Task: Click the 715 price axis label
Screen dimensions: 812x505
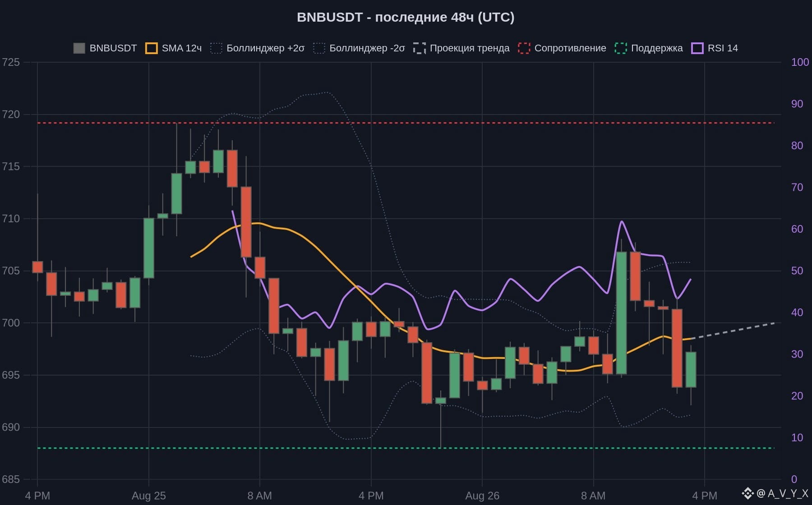Action: click(11, 166)
